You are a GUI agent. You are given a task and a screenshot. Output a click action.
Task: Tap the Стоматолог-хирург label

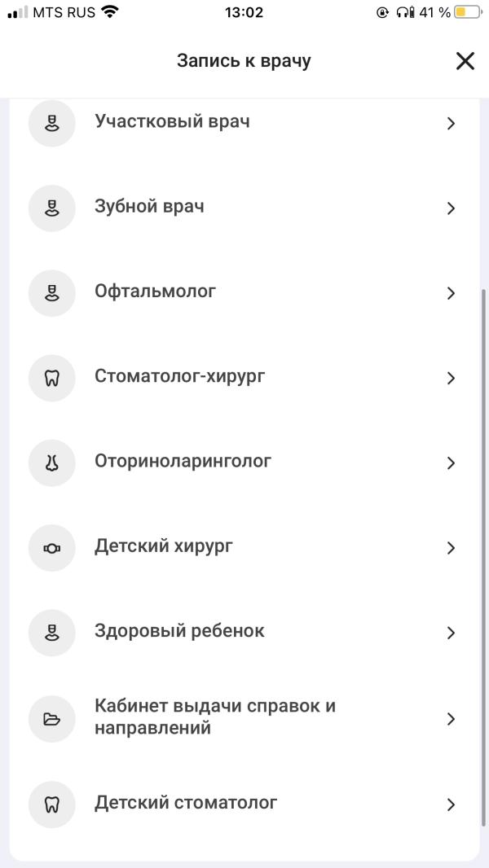pyautogui.click(x=179, y=376)
